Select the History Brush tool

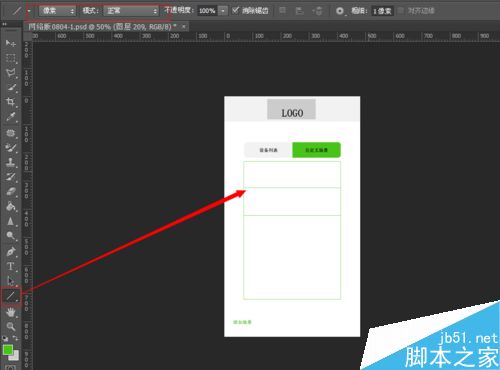[11, 177]
